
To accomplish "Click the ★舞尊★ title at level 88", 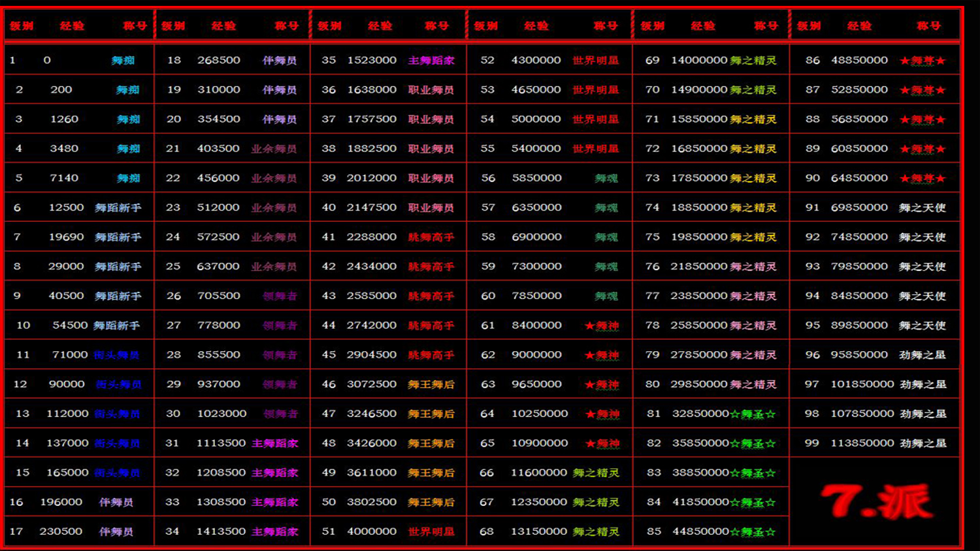I will pyautogui.click(x=923, y=119).
